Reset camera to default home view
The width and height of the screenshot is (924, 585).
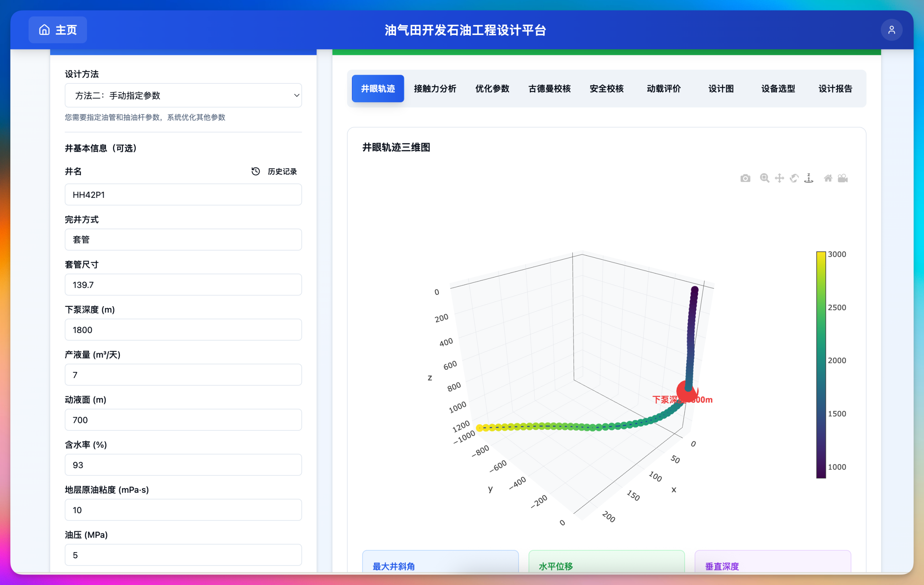(x=828, y=178)
